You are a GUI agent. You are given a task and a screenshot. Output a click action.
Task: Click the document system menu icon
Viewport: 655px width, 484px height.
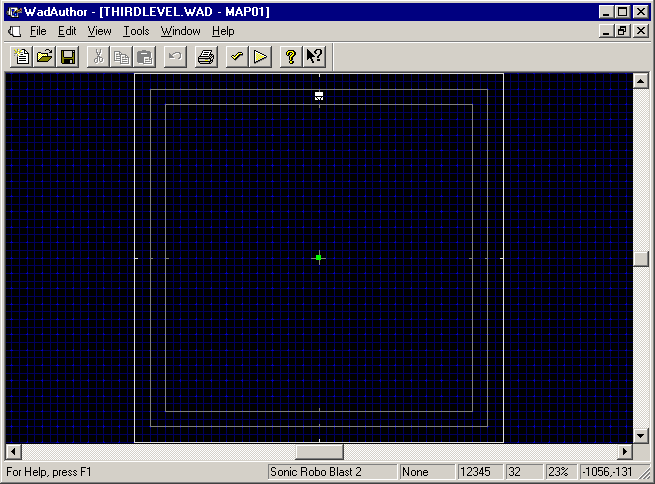point(15,31)
